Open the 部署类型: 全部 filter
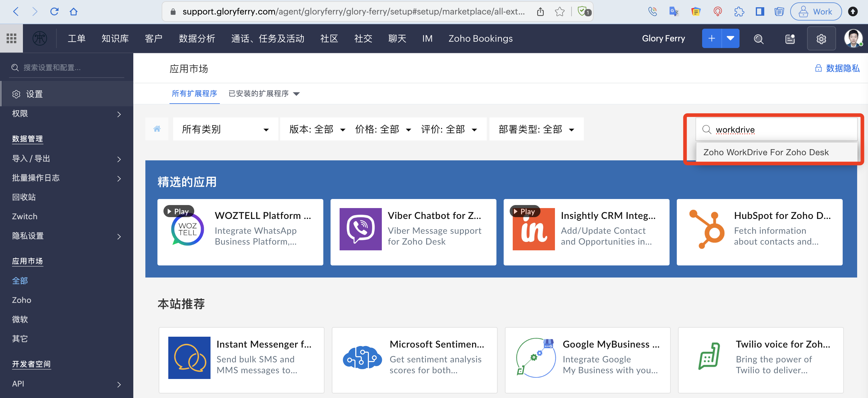868x398 pixels. (x=536, y=129)
